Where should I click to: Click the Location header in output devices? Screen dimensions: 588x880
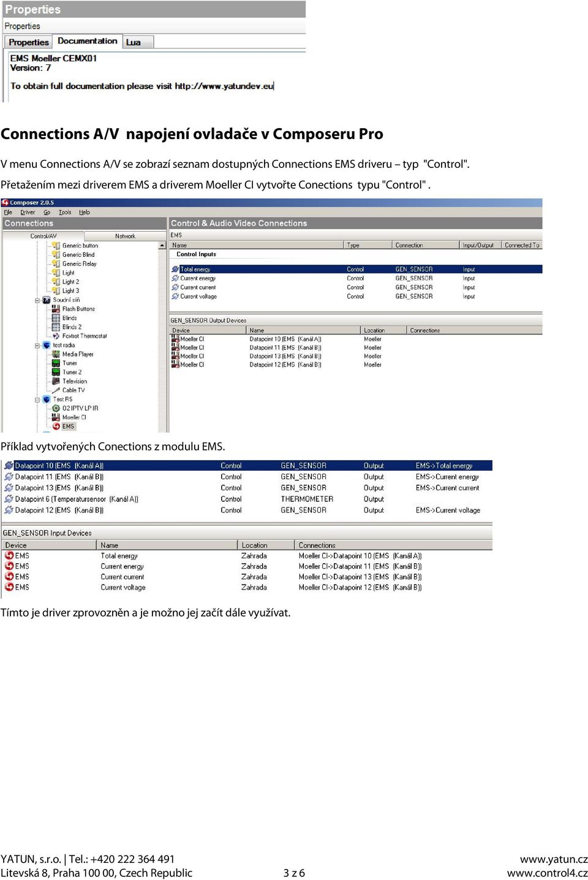click(x=383, y=330)
